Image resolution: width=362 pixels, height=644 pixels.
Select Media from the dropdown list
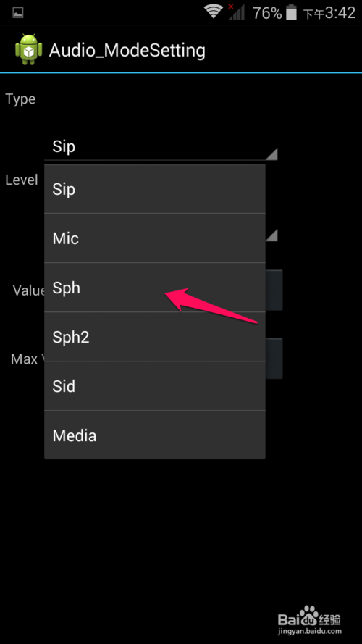coord(155,435)
